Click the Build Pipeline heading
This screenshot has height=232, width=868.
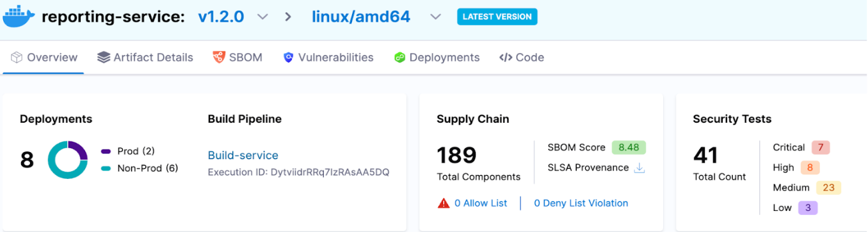pos(245,119)
